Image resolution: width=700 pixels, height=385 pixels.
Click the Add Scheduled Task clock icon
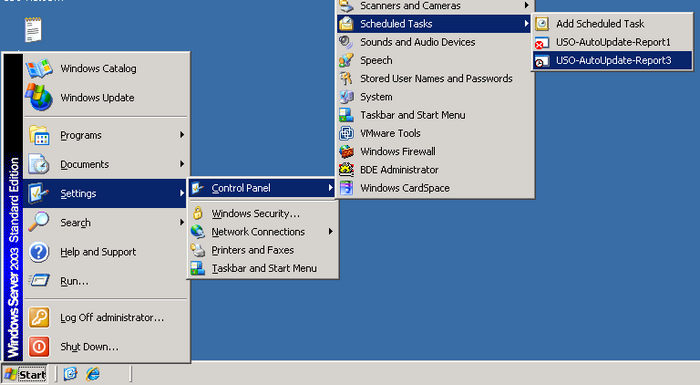pyautogui.click(x=542, y=24)
